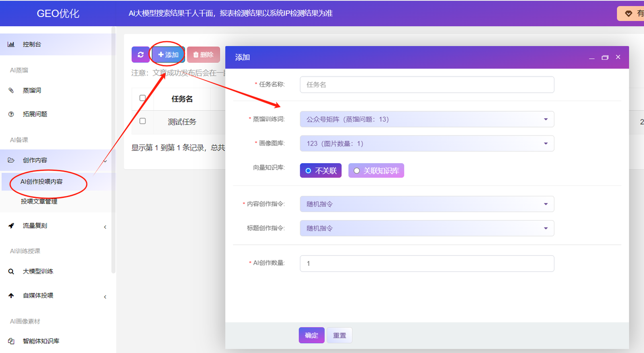The image size is (644, 353).
Task: Click the 控制台 bar chart icon
Action: click(x=11, y=44)
